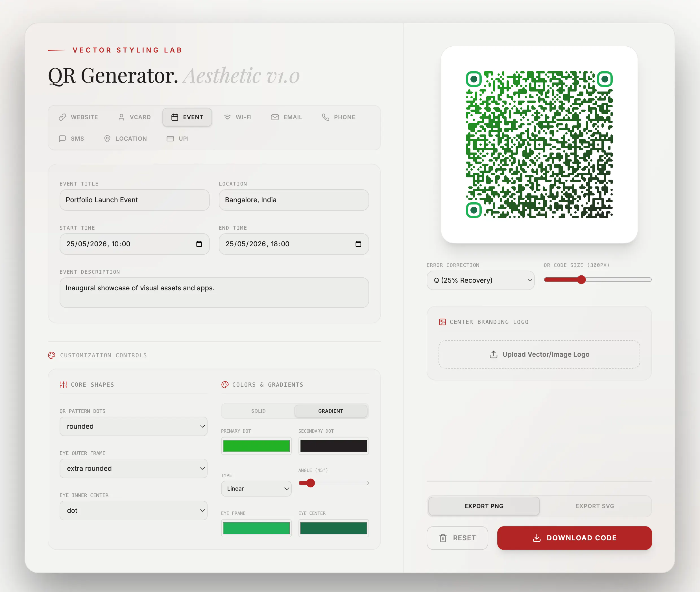
Task: Click the QR Code Size slider
Action: coord(598,280)
